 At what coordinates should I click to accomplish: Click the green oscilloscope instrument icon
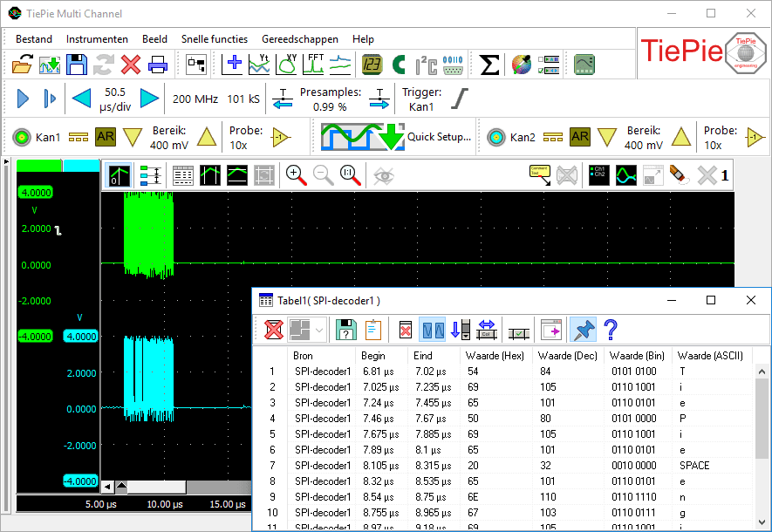pyautogui.click(x=584, y=65)
